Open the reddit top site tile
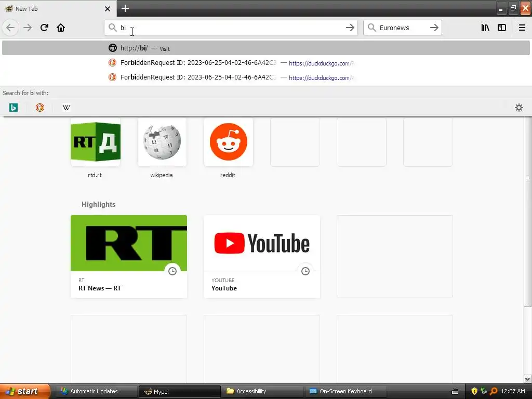Image resolution: width=532 pixels, height=399 pixels. (229, 142)
